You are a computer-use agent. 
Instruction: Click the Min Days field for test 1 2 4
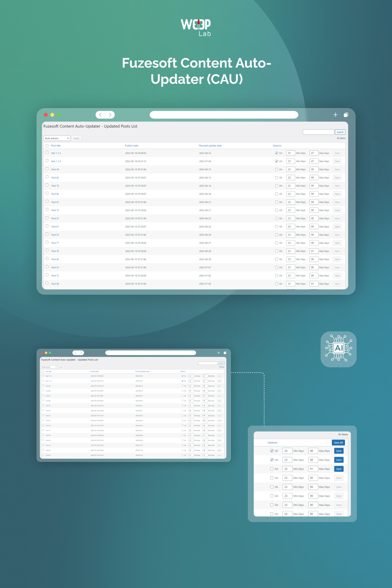point(291,161)
